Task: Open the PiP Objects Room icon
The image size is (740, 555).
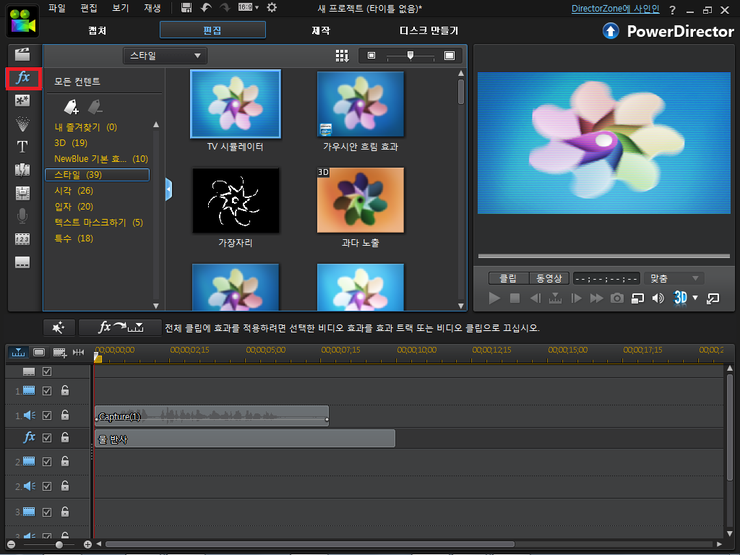Action: 22,101
